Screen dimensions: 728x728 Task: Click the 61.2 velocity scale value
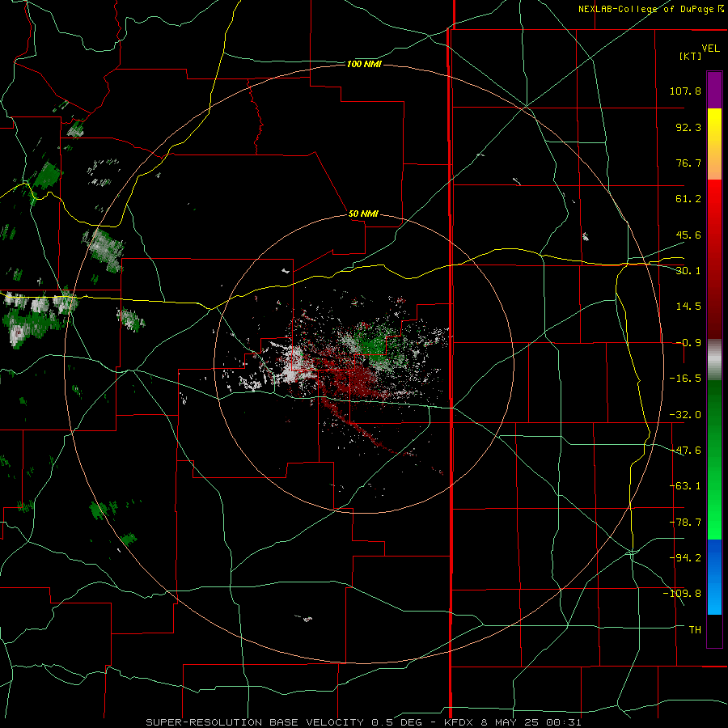pos(688,199)
